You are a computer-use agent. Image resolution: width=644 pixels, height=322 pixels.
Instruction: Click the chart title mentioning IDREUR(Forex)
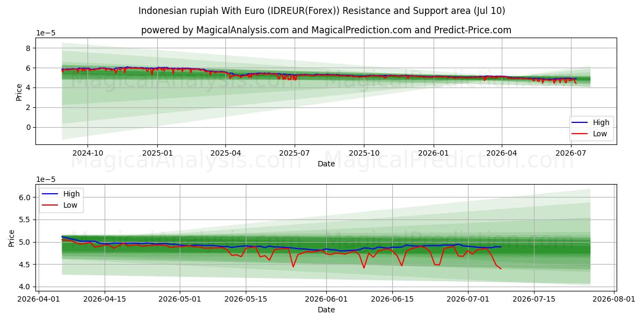(321, 11)
